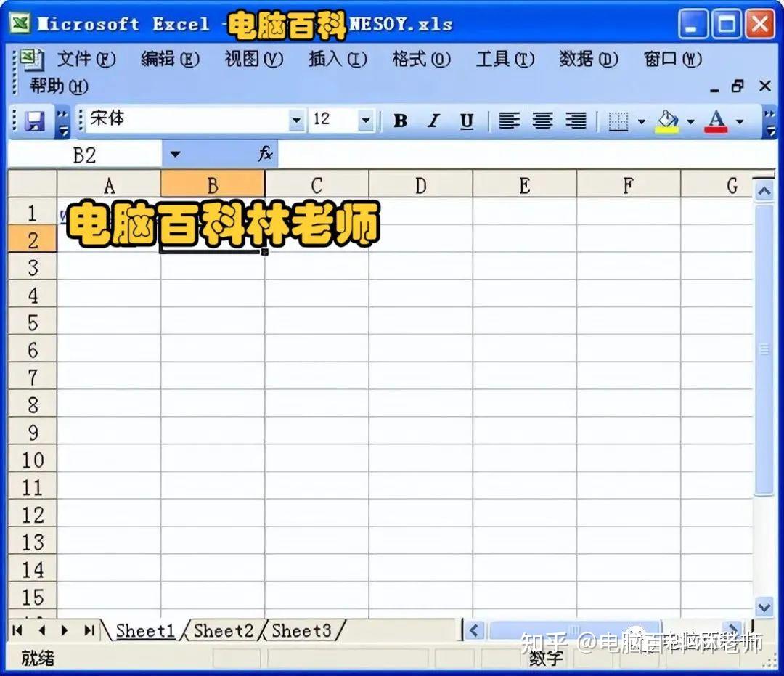
Task: Close the workbook using the menu bar X
Action: tap(764, 86)
